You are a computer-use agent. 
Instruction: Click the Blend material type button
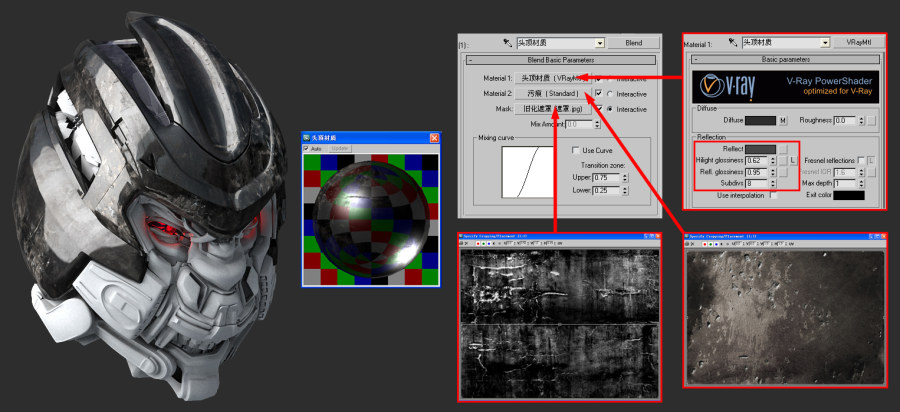coord(634,44)
